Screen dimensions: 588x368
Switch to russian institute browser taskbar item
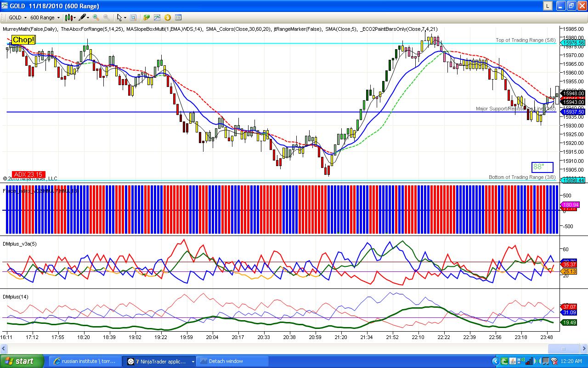(86, 361)
